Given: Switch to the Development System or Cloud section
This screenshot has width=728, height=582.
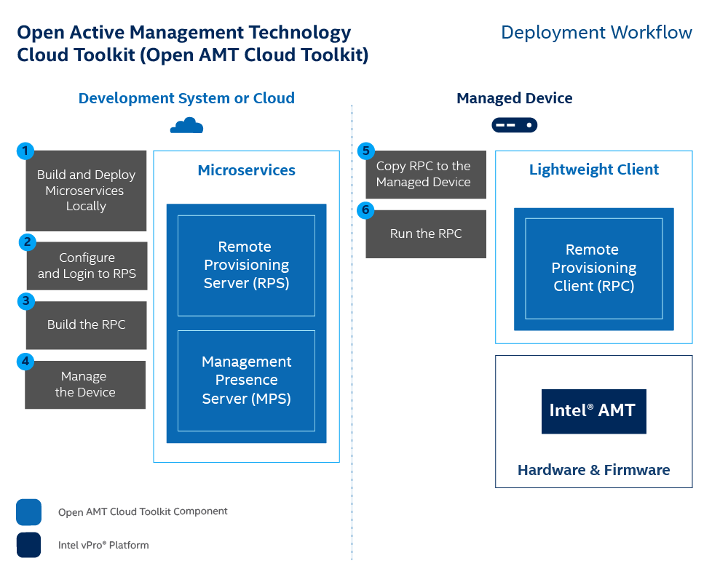Looking at the screenshot, I should pos(187,97).
